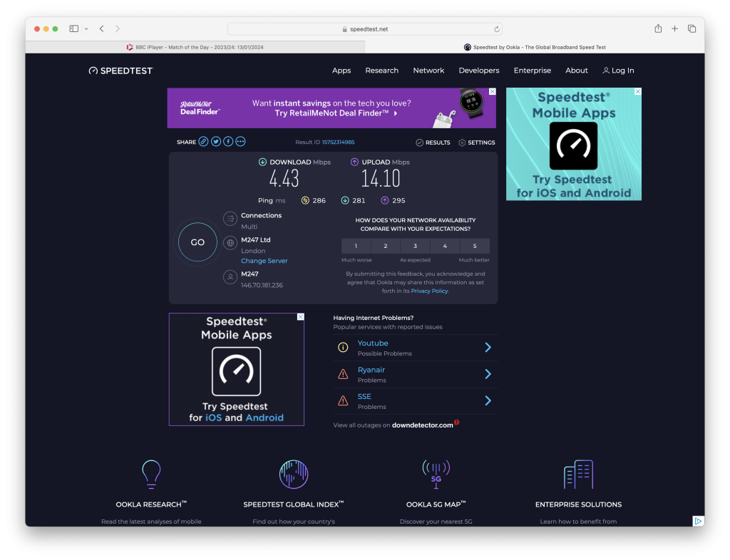Open lower Speedtest Mobile Apps ad
730x560 pixels.
pyautogui.click(x=237, y=369)
